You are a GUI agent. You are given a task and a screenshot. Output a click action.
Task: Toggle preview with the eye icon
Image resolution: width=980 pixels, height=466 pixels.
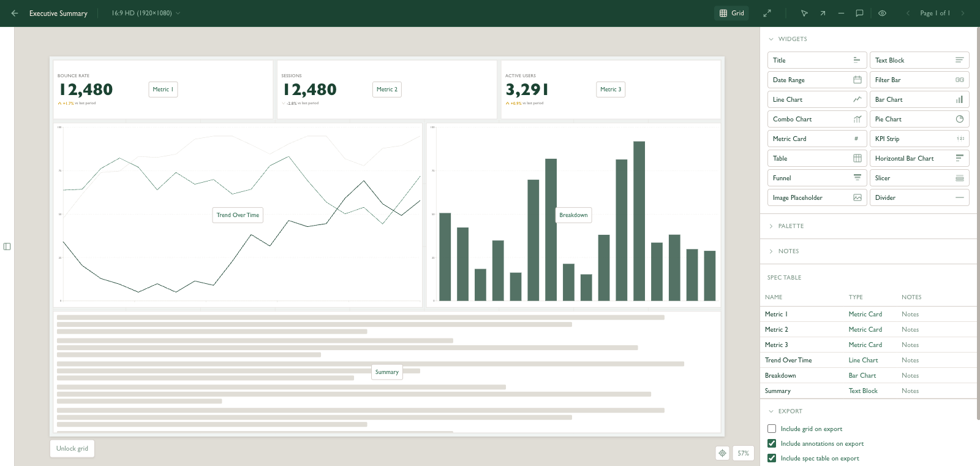pos(882,13)
